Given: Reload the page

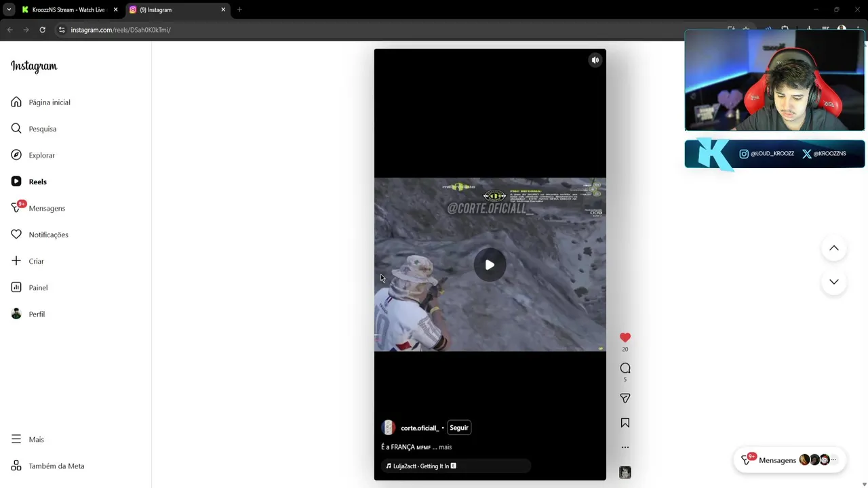Looking at the screenshot, I should pyautogui.click(x=42, y=30).
